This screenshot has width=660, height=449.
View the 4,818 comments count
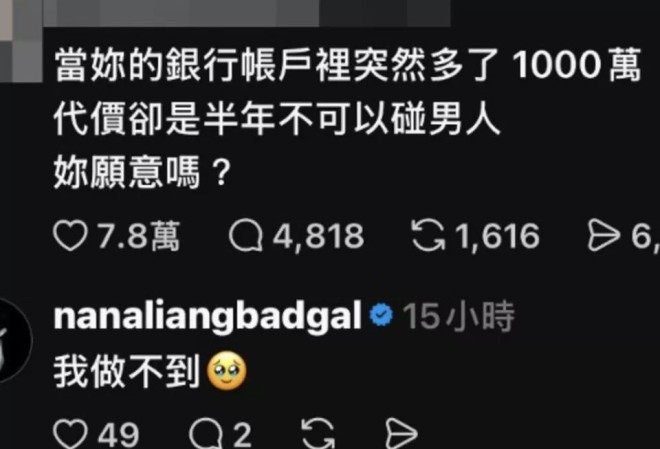(x=318, y=236)
